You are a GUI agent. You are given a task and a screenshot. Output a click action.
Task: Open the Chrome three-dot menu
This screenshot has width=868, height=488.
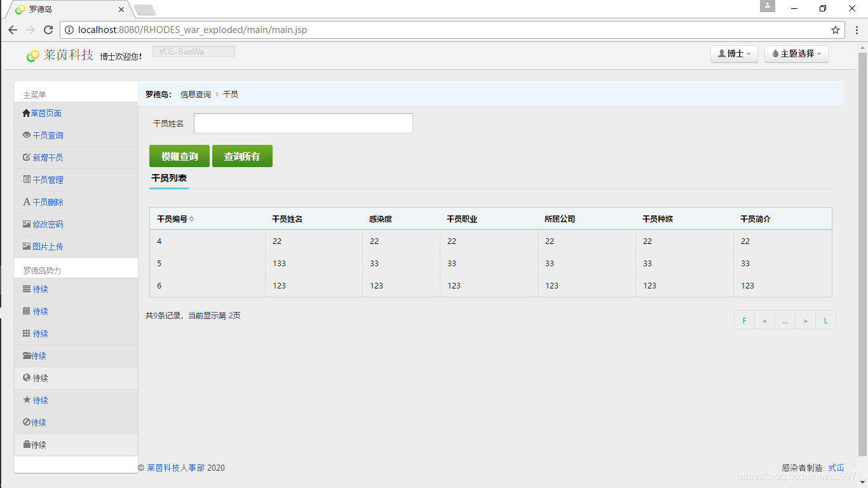[x=857, y=30]
